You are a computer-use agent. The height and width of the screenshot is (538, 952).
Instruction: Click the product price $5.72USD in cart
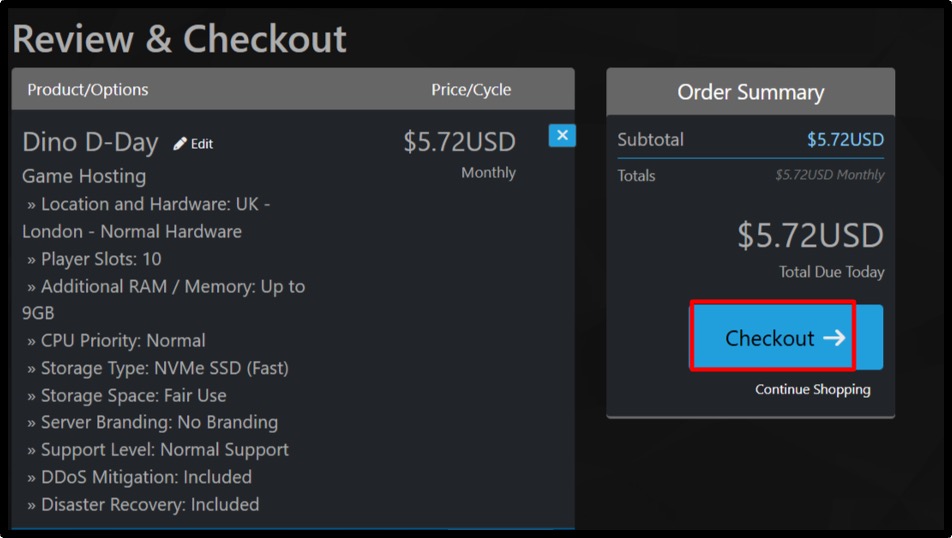[x=459, y=142]
